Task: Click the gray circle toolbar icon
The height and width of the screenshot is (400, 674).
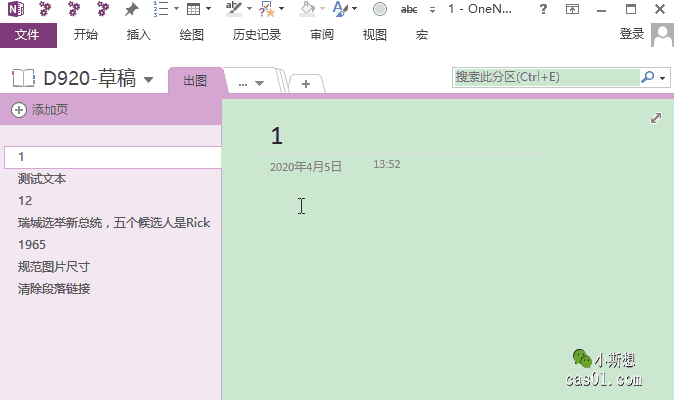Action: tap(380, 9)
